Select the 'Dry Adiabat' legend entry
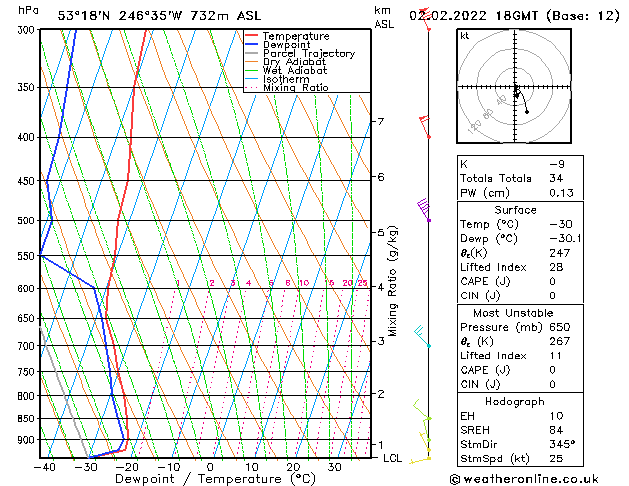 pyautogui.click(x=294, y=62)
